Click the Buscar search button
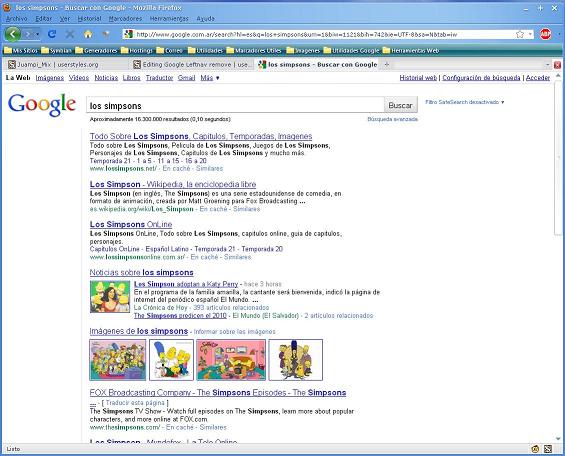565x456 pixels. click(401, 105)
